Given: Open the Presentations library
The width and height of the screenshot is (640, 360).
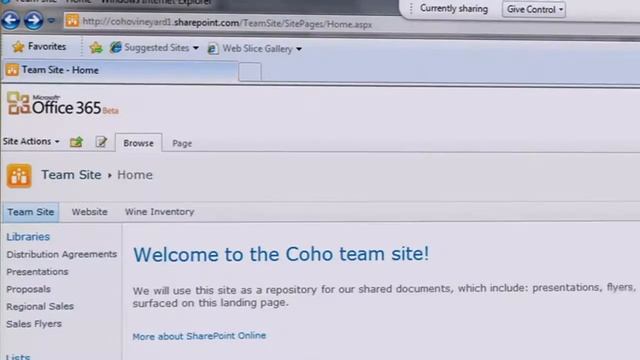Looking at the screenshot, I should point(37,272).
